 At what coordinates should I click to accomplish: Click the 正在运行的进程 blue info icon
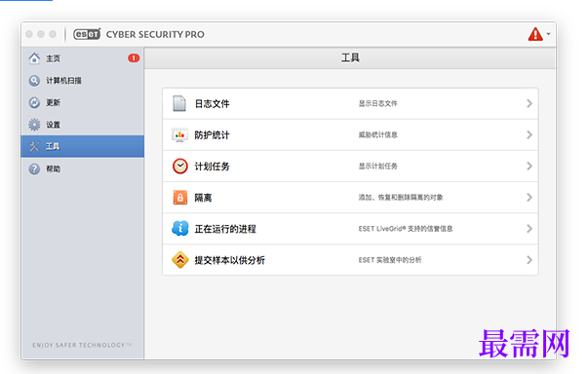(180, 228)
